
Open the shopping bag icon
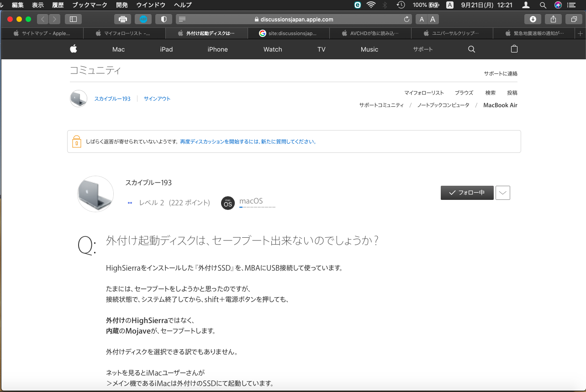click(514, 49)
